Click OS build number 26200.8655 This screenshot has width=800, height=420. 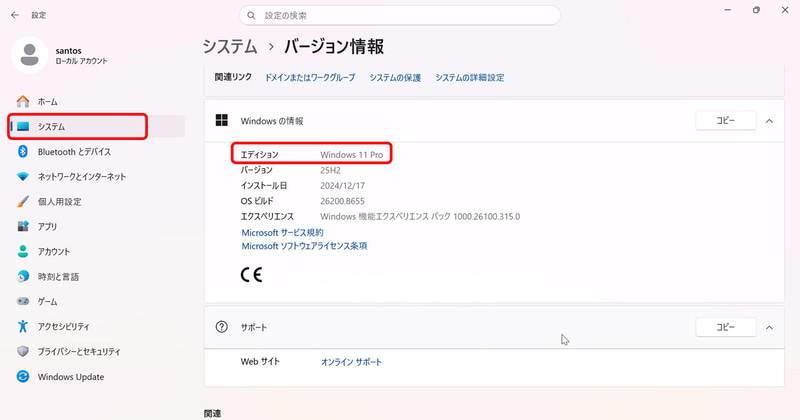[x=342, y=201]
